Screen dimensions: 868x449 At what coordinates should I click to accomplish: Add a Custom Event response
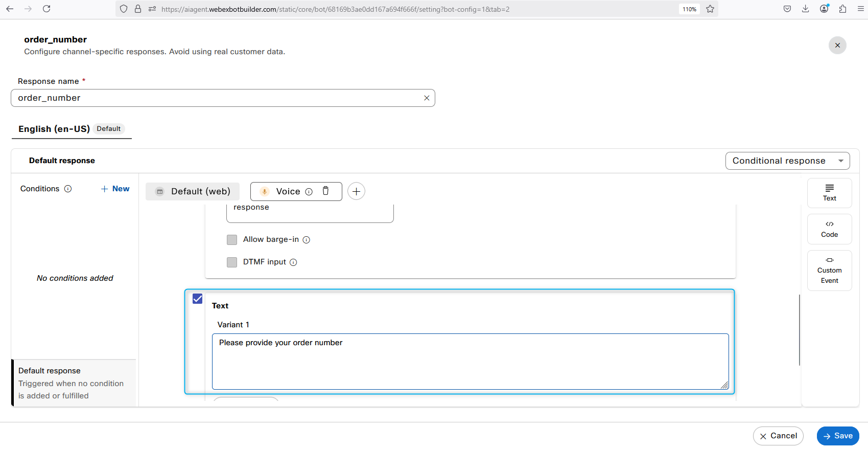(829, 271)
